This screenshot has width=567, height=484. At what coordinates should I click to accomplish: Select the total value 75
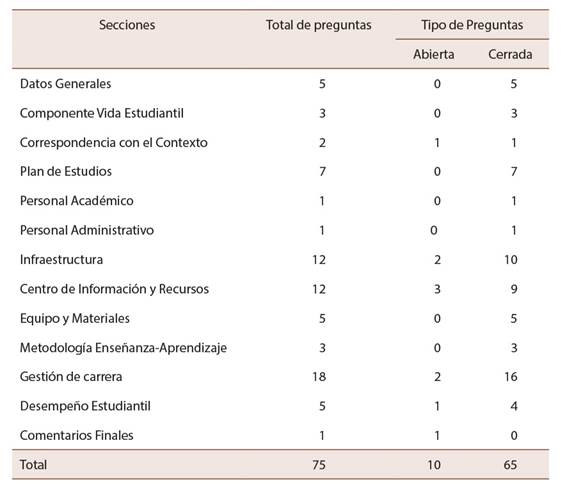coord(319,465)
